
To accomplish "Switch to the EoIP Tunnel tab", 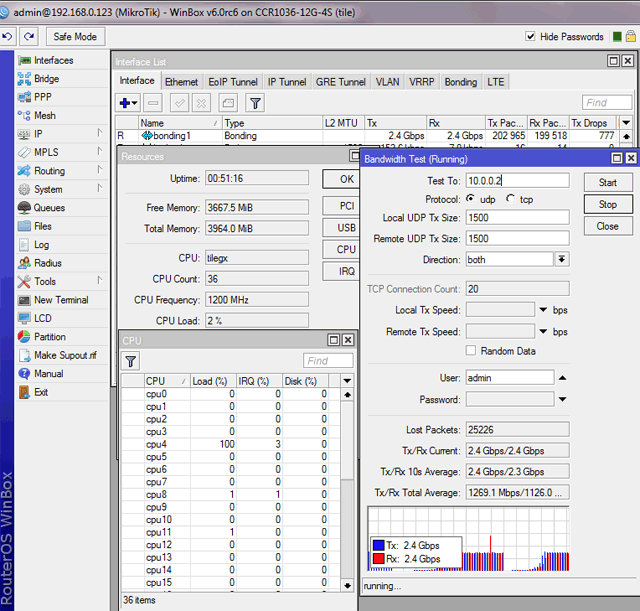I will pos(233,82).
